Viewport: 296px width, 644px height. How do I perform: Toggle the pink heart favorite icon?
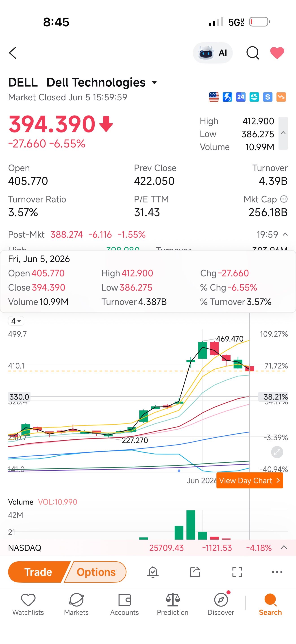click(x=277, y=53)
